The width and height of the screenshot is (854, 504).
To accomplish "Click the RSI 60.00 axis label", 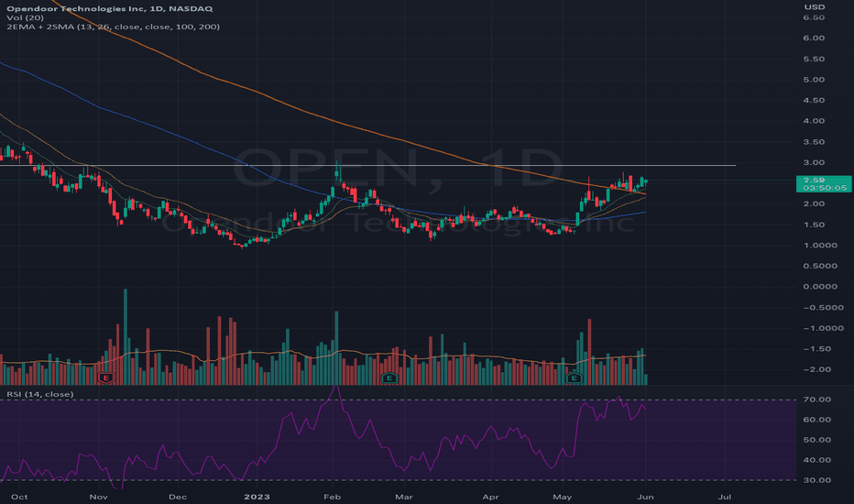I will [817, 420].
